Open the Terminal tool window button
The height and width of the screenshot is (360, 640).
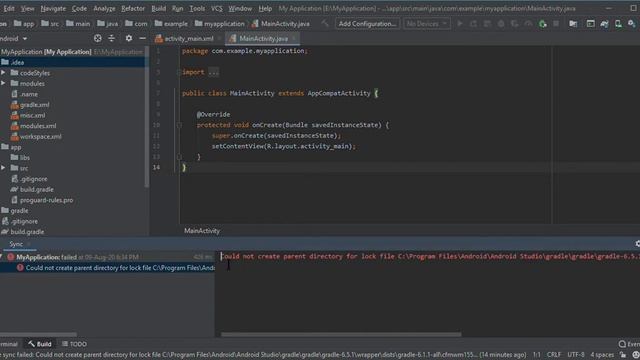[9, 344]
